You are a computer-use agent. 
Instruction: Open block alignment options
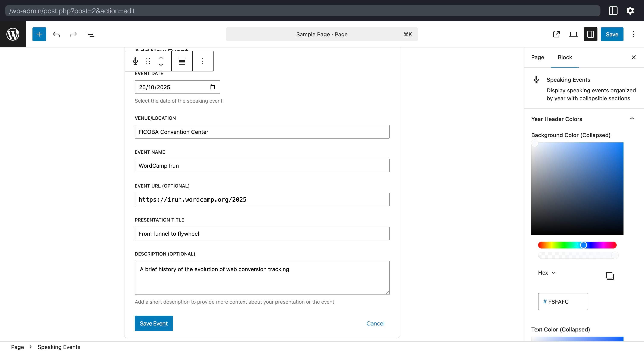point(182,61)
